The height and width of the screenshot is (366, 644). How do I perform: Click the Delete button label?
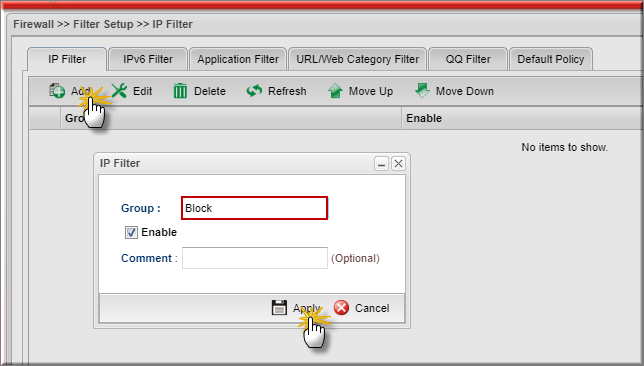click(210, 91)
